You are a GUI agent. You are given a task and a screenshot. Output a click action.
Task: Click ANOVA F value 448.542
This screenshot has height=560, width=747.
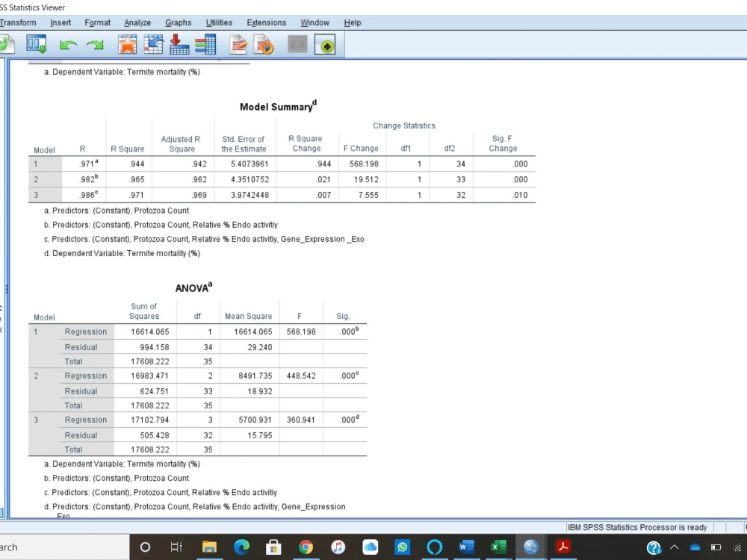tap(301, 376)
